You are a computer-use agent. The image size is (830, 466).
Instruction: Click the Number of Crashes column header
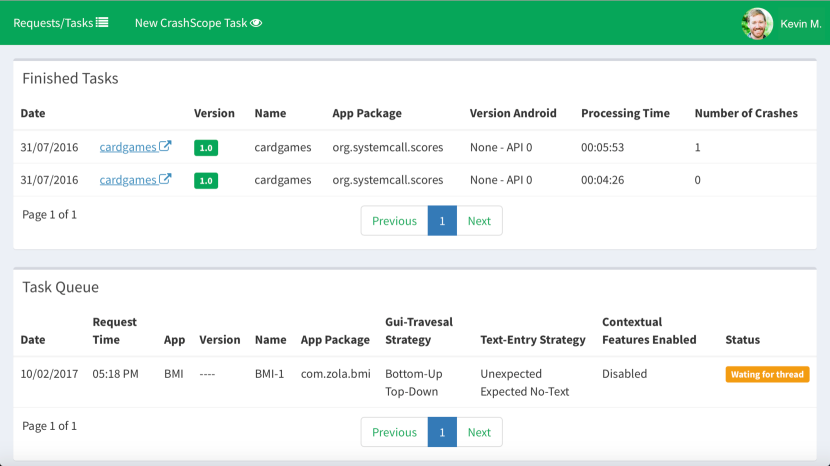click(746, 113)
